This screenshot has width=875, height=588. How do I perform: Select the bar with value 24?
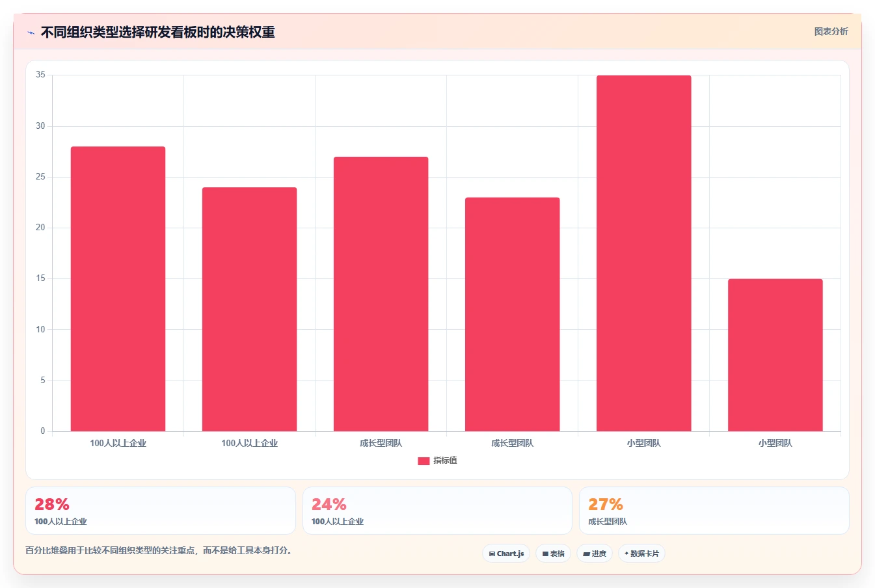coord(249,309)
